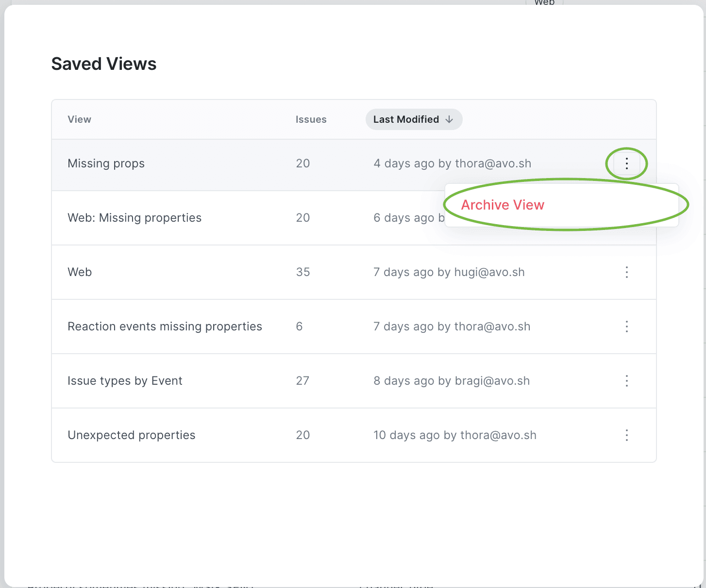Open the Missing props saved view
The width and height of the screenshot is (706, 588).
click(106, 163)
